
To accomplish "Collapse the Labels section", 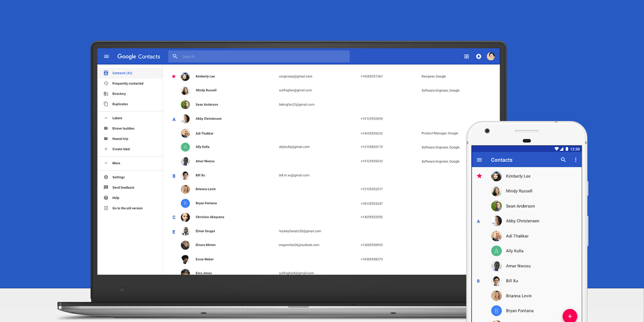I will [106, 118].
